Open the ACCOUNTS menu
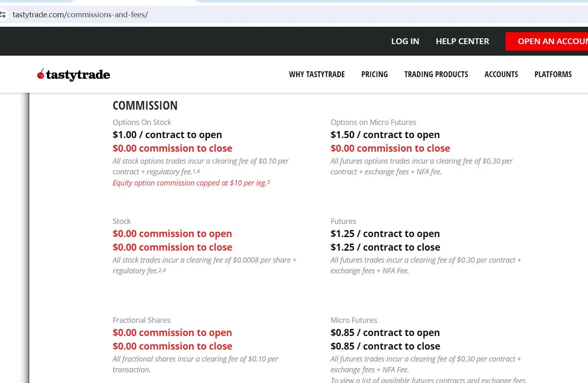This screenshot has width=588, height=383. tap(501, 74)
